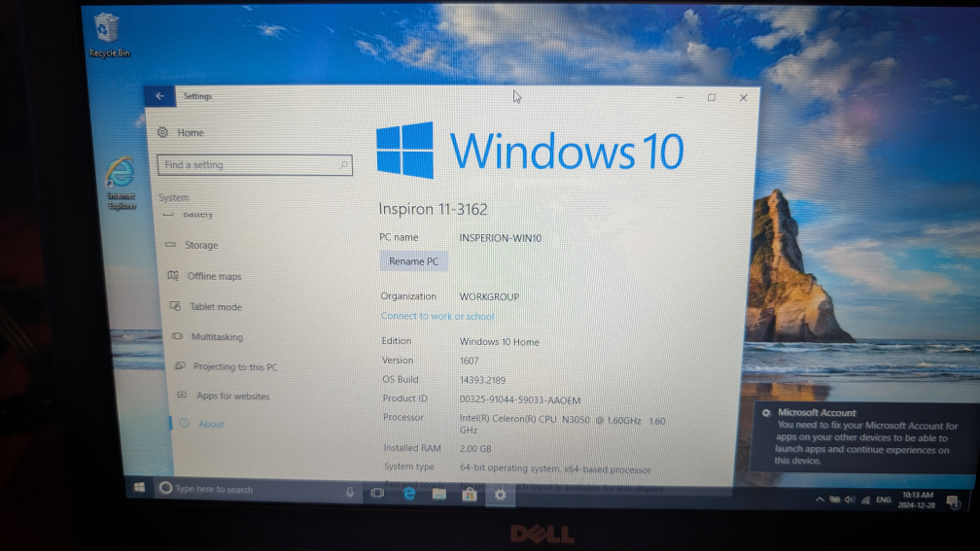The image size is (980, 551).
Task: Launch Internet Explorer from the desktop
Action: click(x=122, y=182)
